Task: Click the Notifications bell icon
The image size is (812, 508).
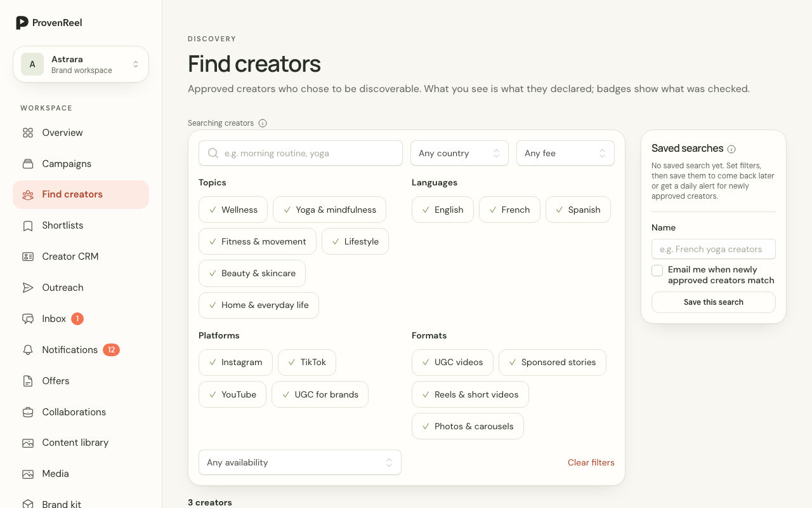Action: tap(28, 350)
